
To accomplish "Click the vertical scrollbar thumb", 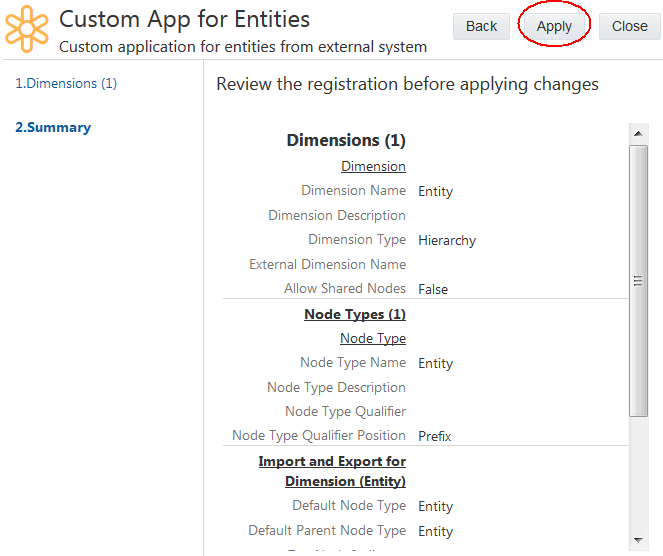I will [637, 280].
